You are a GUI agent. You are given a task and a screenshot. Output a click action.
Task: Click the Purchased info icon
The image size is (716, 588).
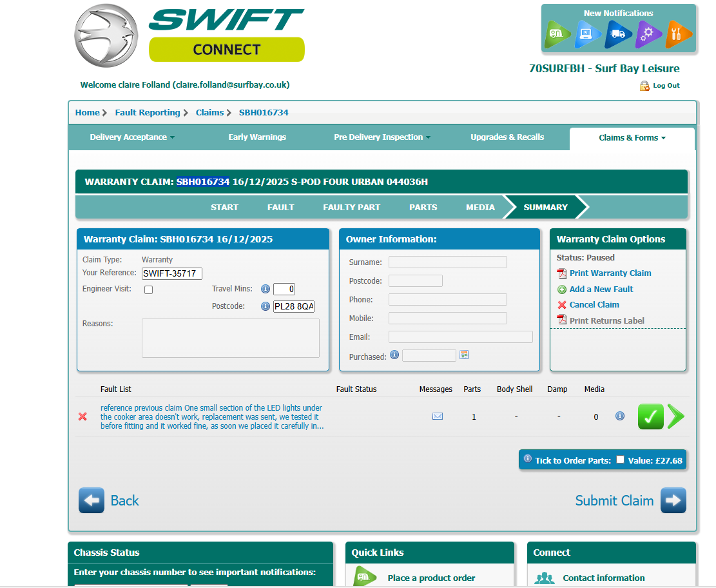[394, 355]
